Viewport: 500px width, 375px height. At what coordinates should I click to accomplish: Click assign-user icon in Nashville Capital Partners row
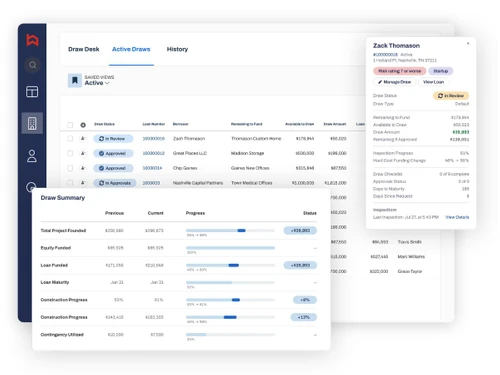tap(83, 183)
